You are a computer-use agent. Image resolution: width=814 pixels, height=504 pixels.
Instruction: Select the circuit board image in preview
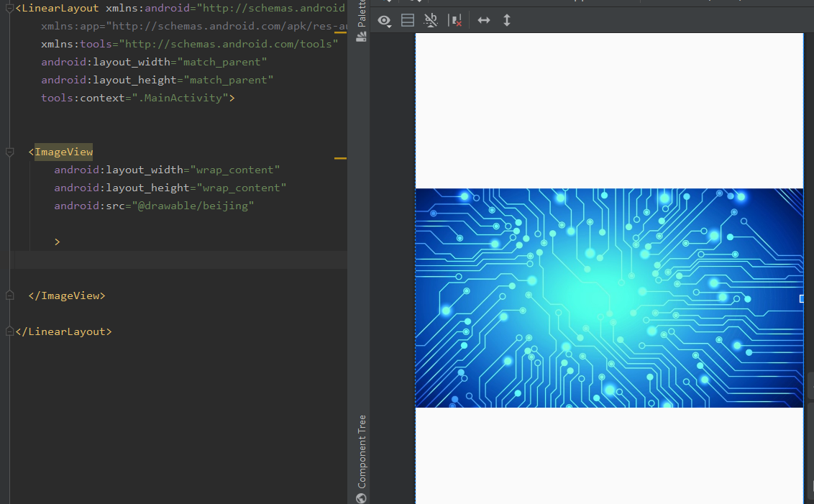pyautogui.click(x=609, y=298)
